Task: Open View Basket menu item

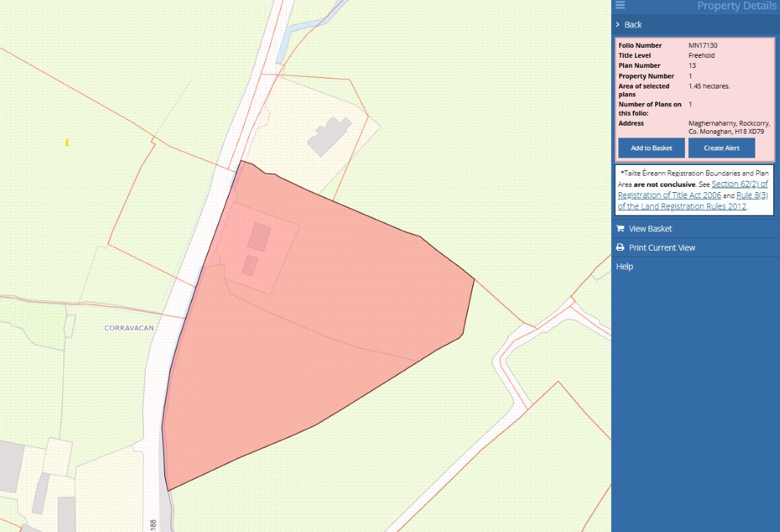Action: pos(650,229)
